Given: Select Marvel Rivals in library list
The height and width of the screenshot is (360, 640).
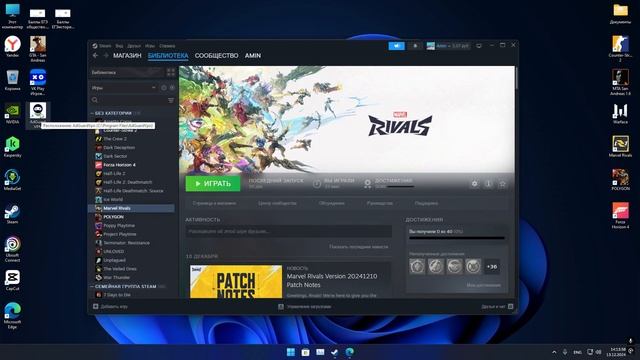Looking at the screenshot, I should pos(131,208).
